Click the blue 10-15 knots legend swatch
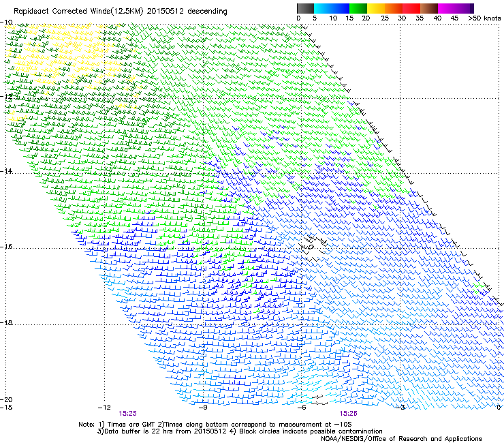 tap(341, 8)
